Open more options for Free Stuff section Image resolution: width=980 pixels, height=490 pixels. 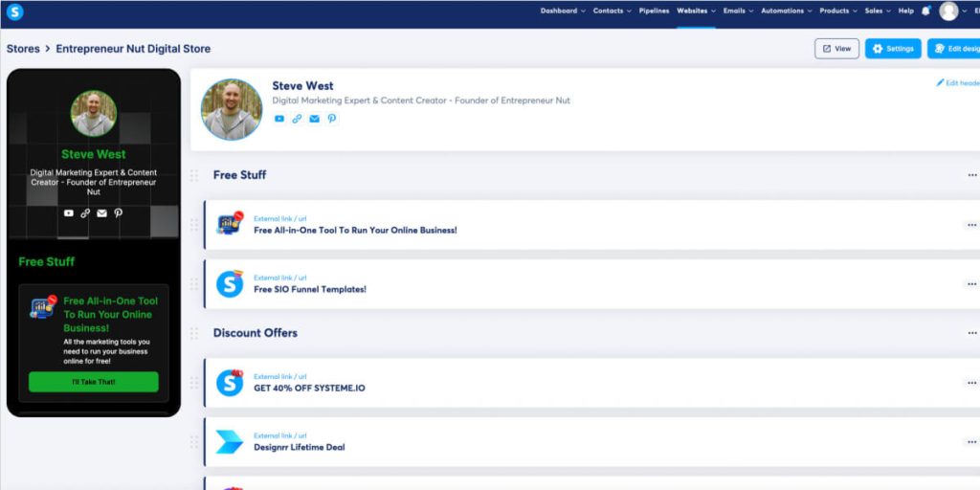click(972, 175)
